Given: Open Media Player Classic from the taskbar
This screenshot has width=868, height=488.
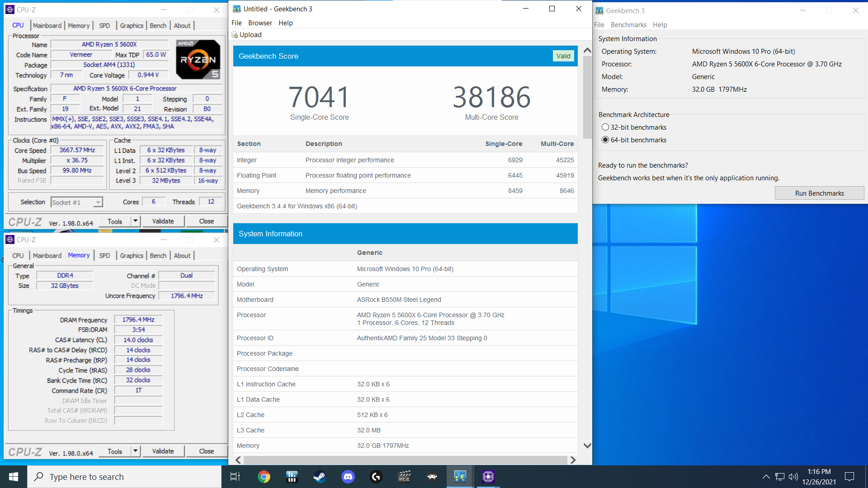Looking at the screenshot, I should 404,477.
